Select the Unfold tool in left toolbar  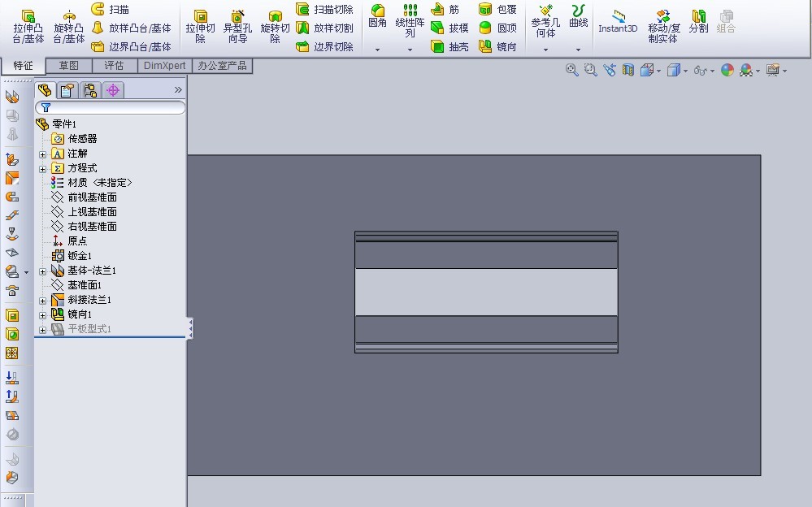12,378
